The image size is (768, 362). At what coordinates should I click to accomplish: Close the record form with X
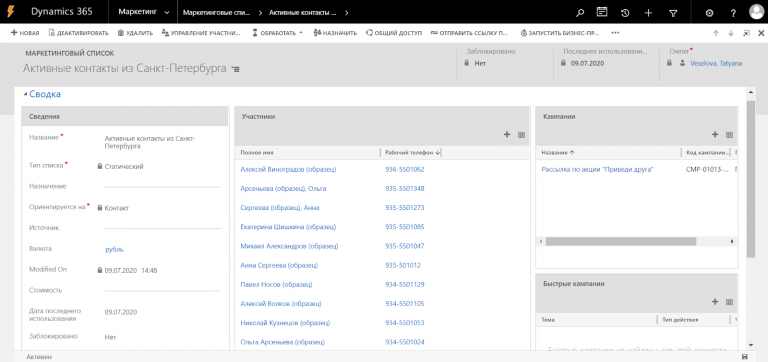point(761,33)
